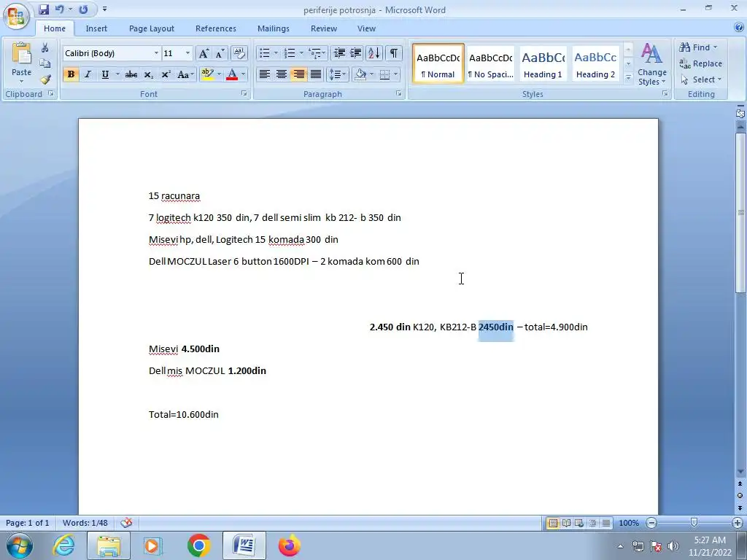Decrease paragraph indent
The image size is (747, 560).
339,52
